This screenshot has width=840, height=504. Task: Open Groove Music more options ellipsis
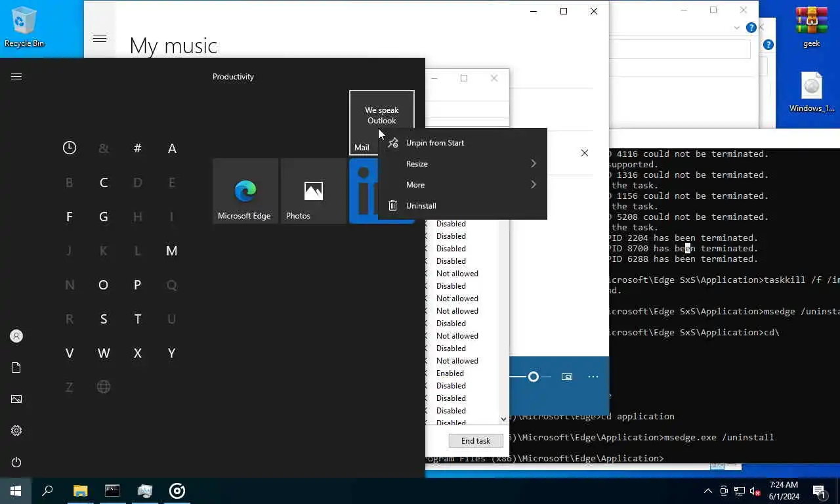593,377
